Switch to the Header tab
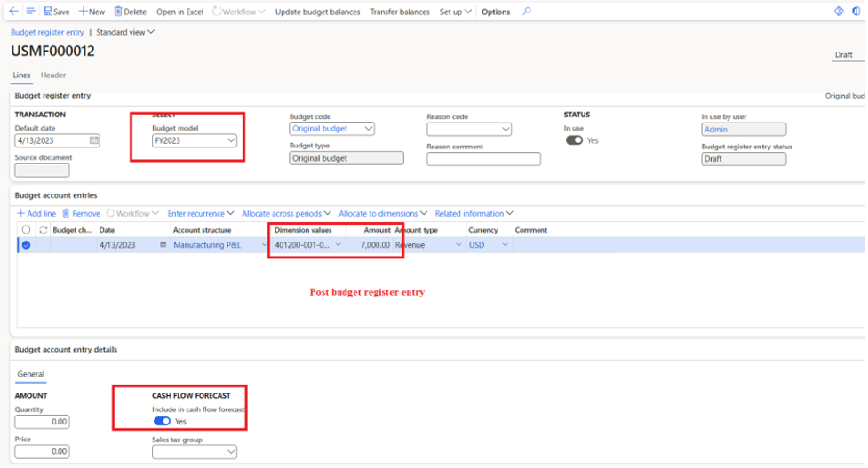Image resolution: width=868 pixels, height=468 pixels. point(53,75)
